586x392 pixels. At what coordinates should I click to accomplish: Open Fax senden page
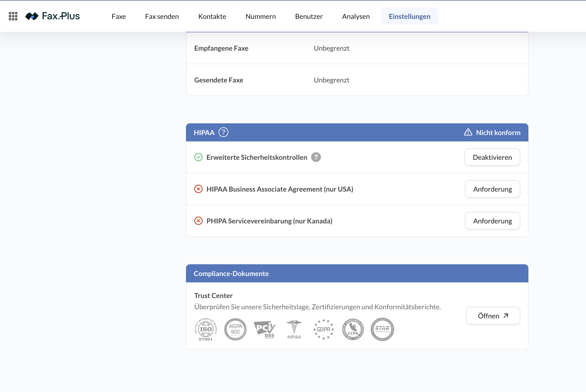pyautogui.click(x=162, y=16)
